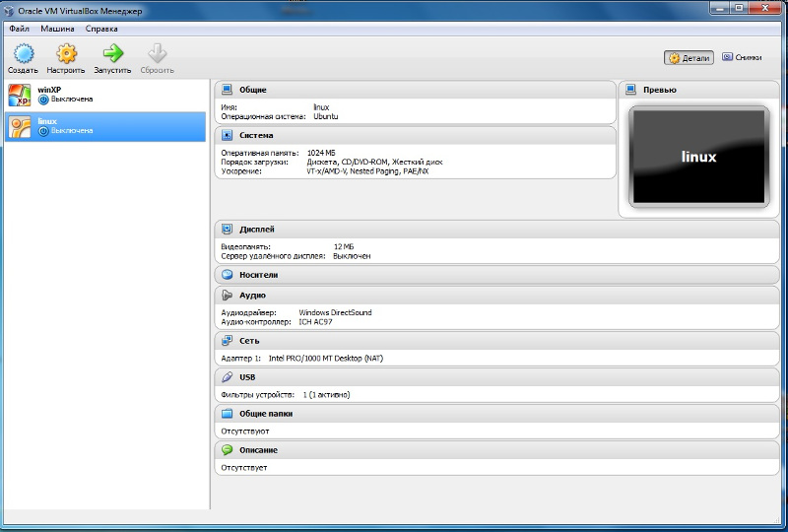Click the Носители disk icon
Screen dimensions: 788x532
click(228, 275)
